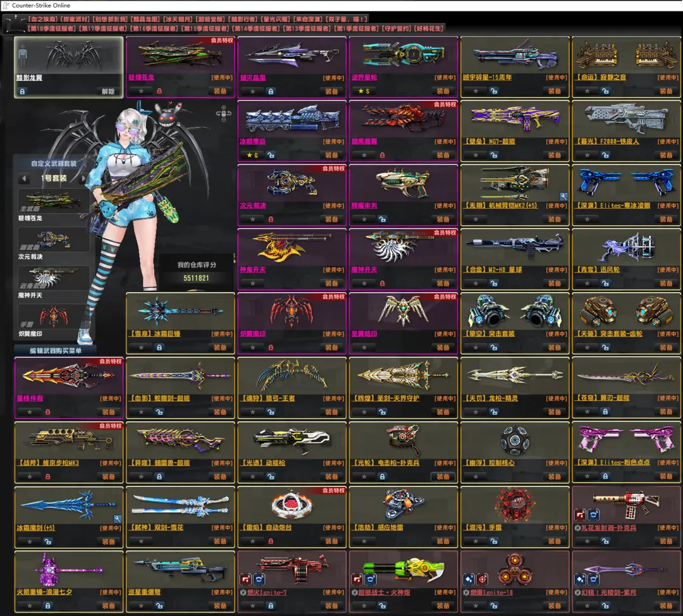Toggle the S-grade star on 逆界星轮
Screen dimensions: 683x616
[x=363, y=91]
